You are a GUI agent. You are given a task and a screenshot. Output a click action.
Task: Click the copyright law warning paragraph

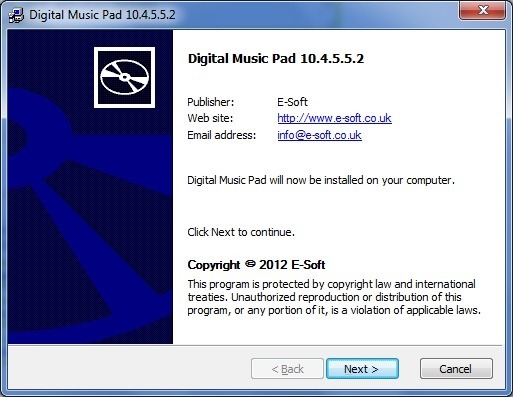click(x=334, y=297)
